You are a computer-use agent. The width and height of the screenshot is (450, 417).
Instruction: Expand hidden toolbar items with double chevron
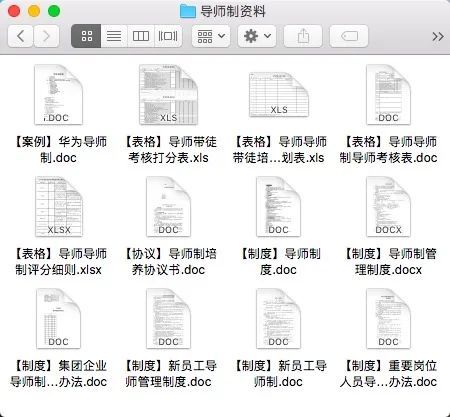click(x=438, y=36)
